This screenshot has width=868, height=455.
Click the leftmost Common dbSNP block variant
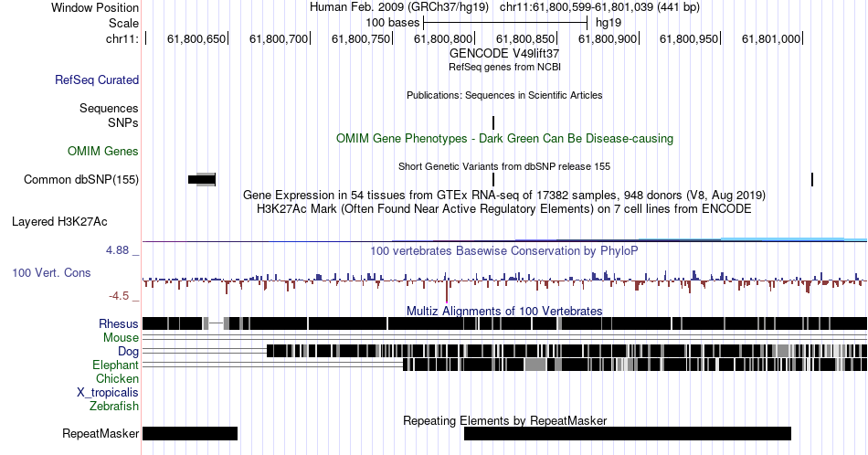202,179
